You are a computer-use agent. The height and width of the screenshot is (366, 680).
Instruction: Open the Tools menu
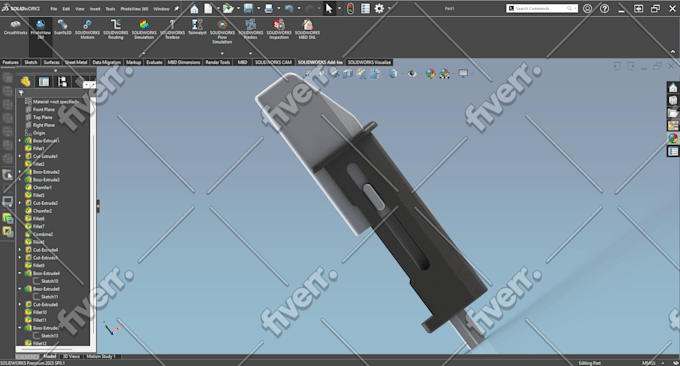pos(111,9)
